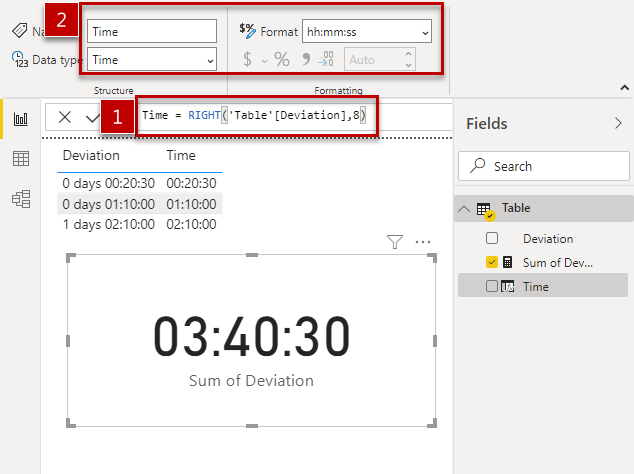The image size is (634, 474).
Task: Select Time cell 02:10:00
Action: pyautogui.click(x=191, y=224)
